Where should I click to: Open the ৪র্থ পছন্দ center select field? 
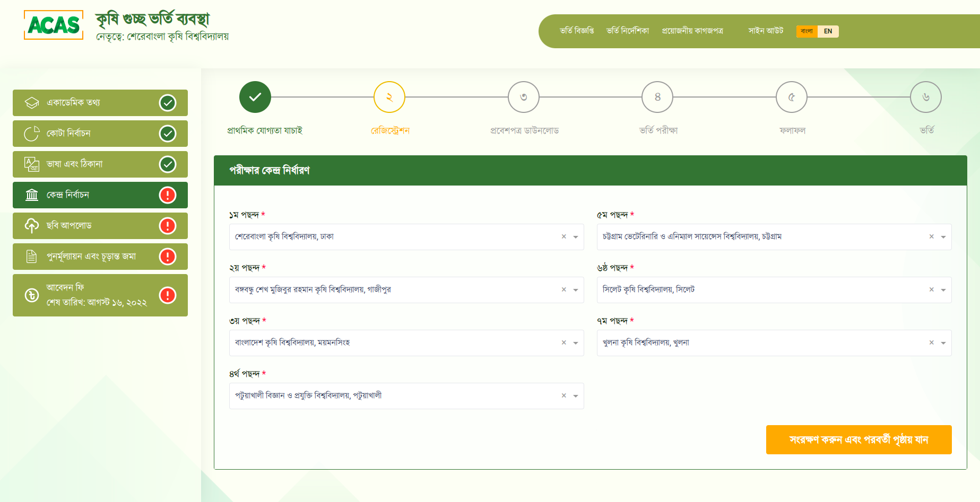(406, 396)
